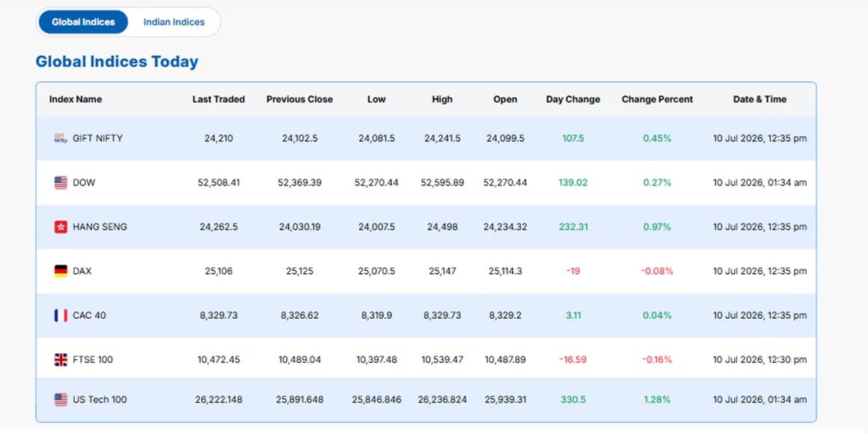The image size is (868, 434).
Task: Select FTSE 100 high value 10,539.47
Action: pyautogui.click(x=442, y=360)
